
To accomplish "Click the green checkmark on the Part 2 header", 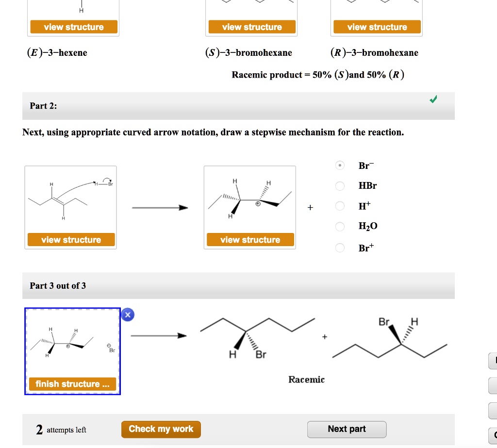I will click(433, 99).
